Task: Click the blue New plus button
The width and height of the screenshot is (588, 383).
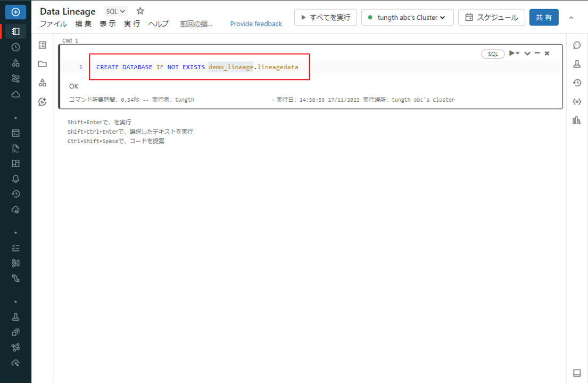Action: pos(15,12)
